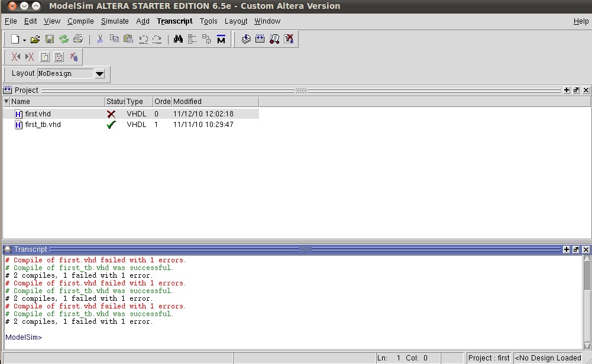Click the Print toolbar icon
The image size is (592, 364).
click(x=78, y=40)
